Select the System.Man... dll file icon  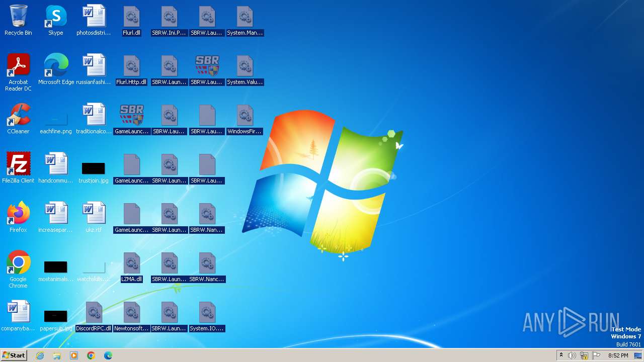(x=245, y=21)
